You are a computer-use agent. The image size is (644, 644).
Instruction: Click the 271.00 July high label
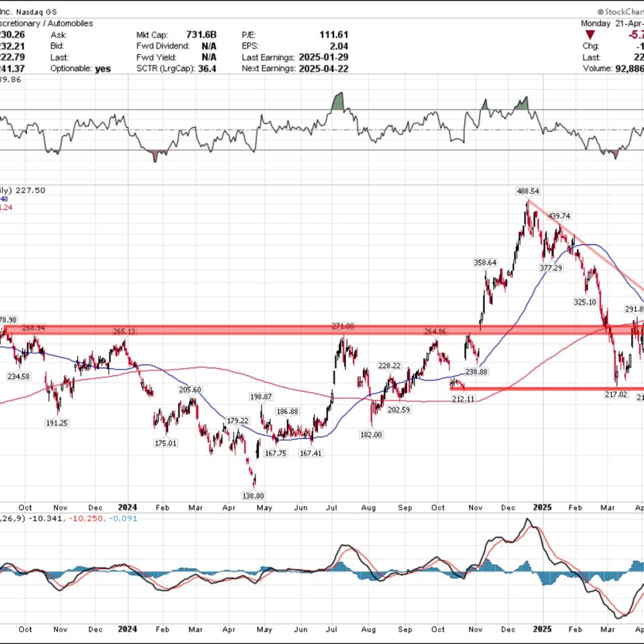point(342,326)
